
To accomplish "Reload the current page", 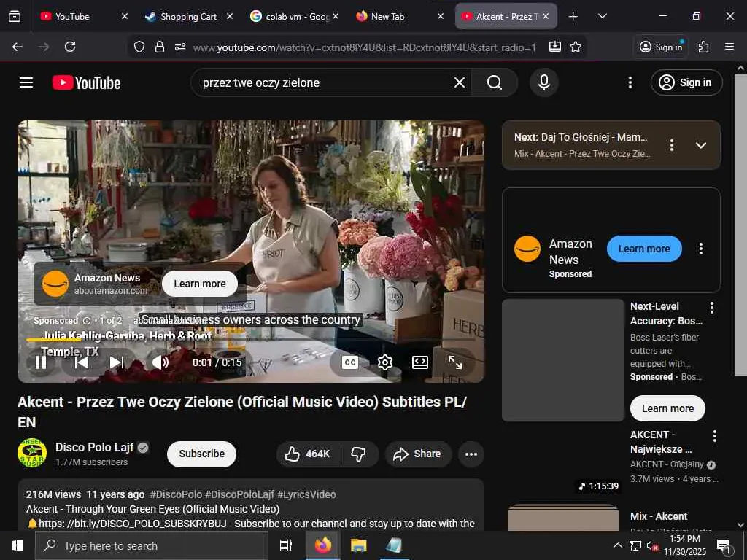I will pyautogui.click(x=70, y=47).
